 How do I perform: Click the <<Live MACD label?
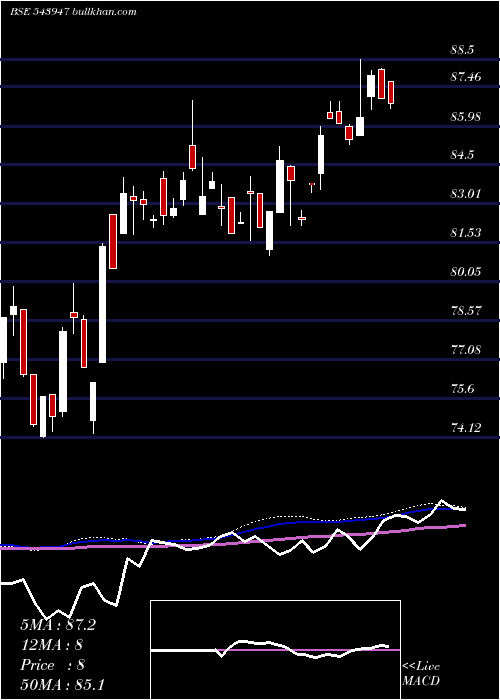(421, 674)
